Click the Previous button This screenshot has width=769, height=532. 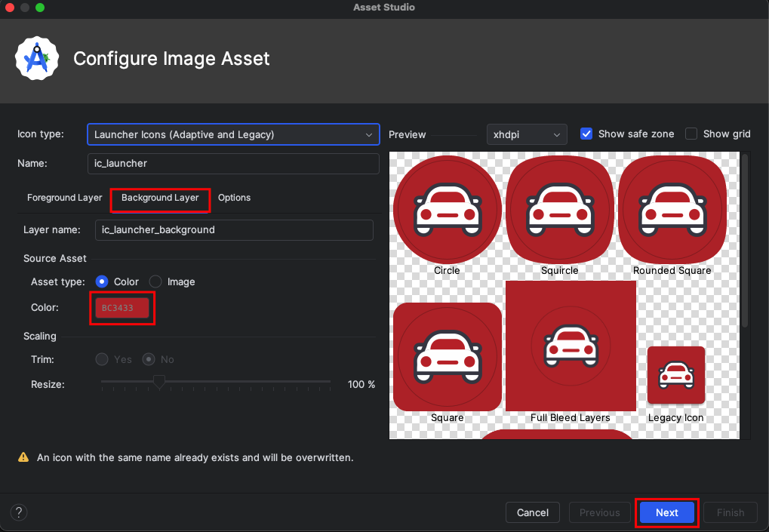599,512
